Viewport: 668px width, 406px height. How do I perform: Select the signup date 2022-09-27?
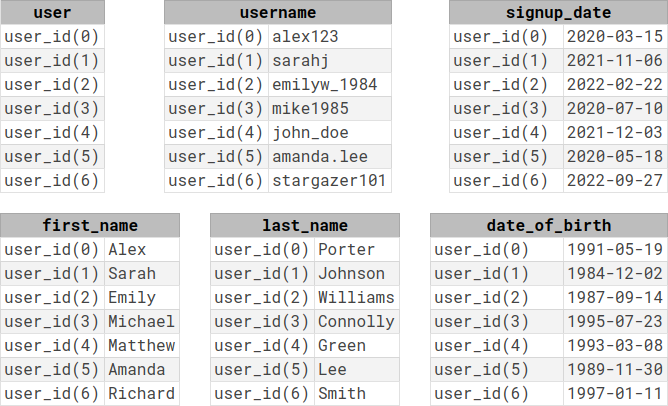[x=615, y=181]
